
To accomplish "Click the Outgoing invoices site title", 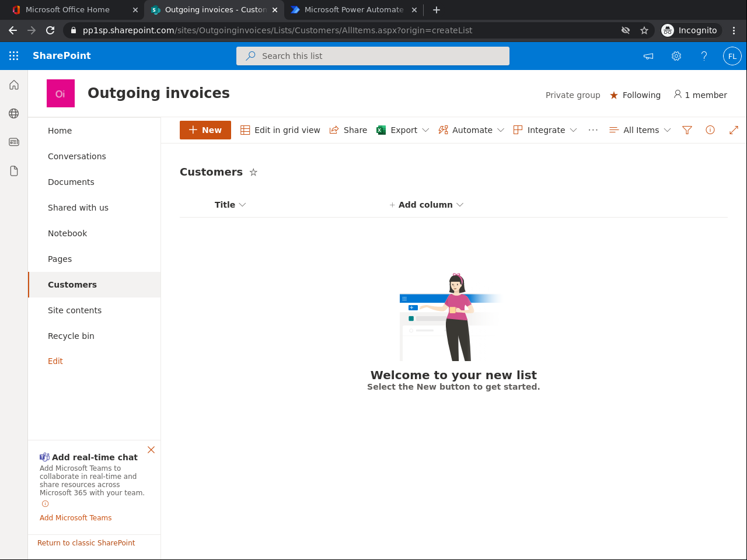I will [x=159, y=93].
